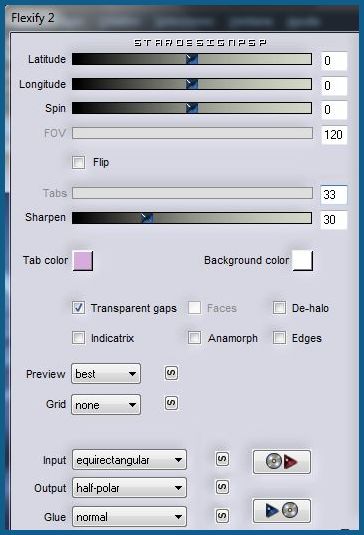This screenshot has width=364, height=535.
Task: Enable the De-halo checkbox
Action: [x=279, y=308]
